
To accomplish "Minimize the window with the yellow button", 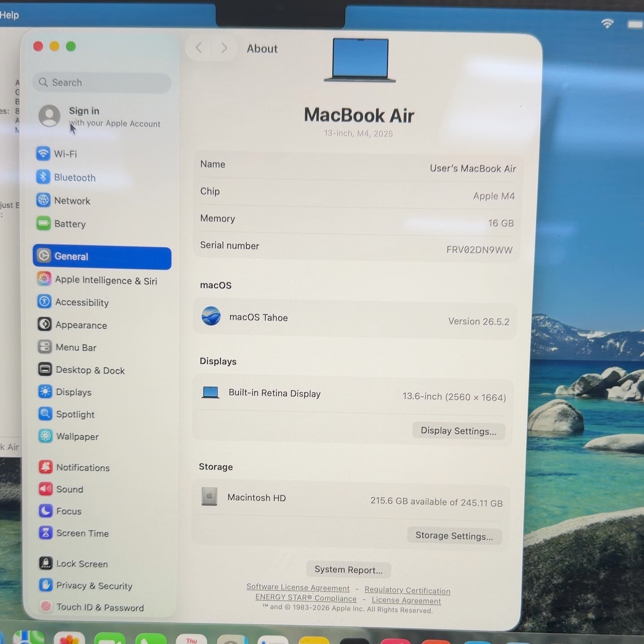I will point(54,46).
